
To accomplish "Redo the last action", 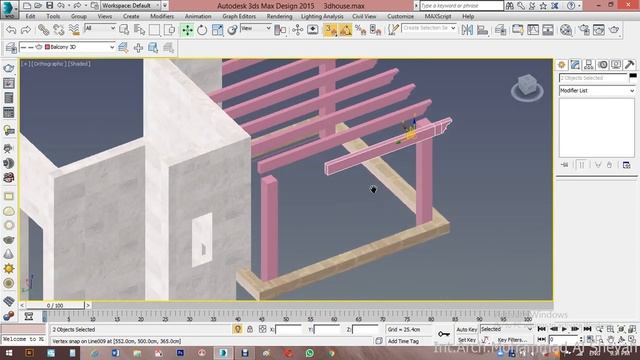I will point(26,30).
